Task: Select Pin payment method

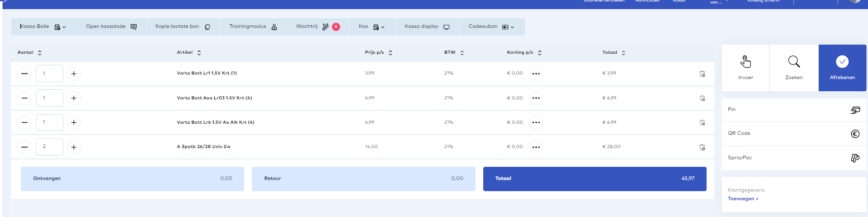Action: click(793, 110)
